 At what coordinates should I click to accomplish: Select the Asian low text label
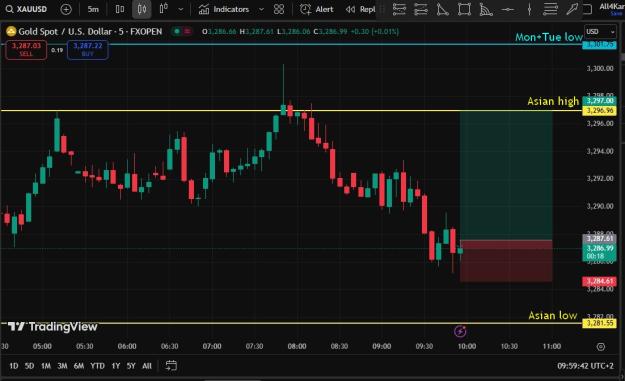(552, 315)
